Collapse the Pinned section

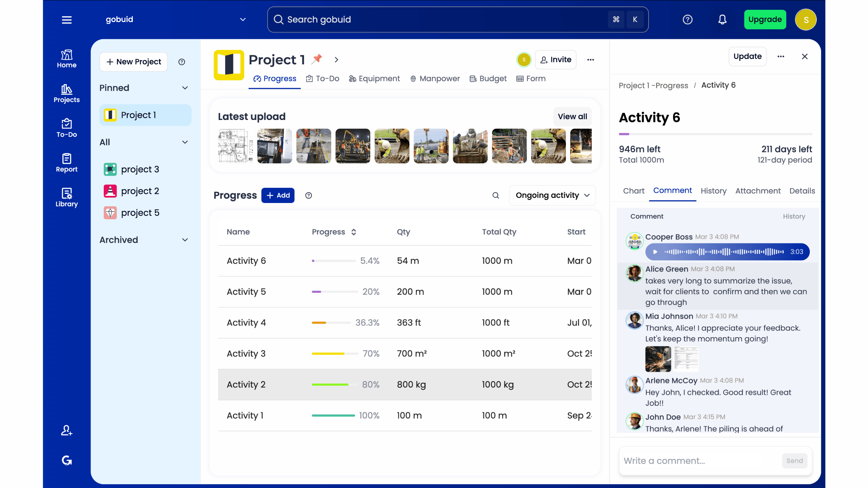click(185, 88)
